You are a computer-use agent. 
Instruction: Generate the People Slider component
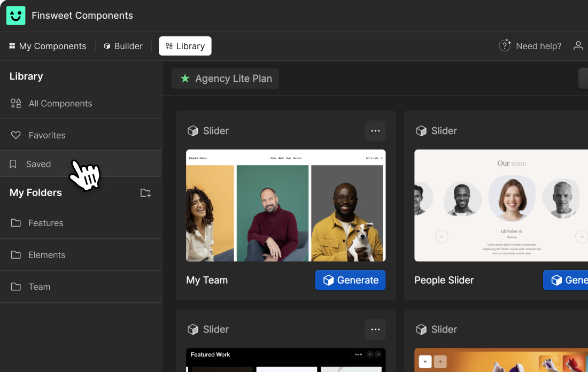pyautogui.click(x=566, y=280)
